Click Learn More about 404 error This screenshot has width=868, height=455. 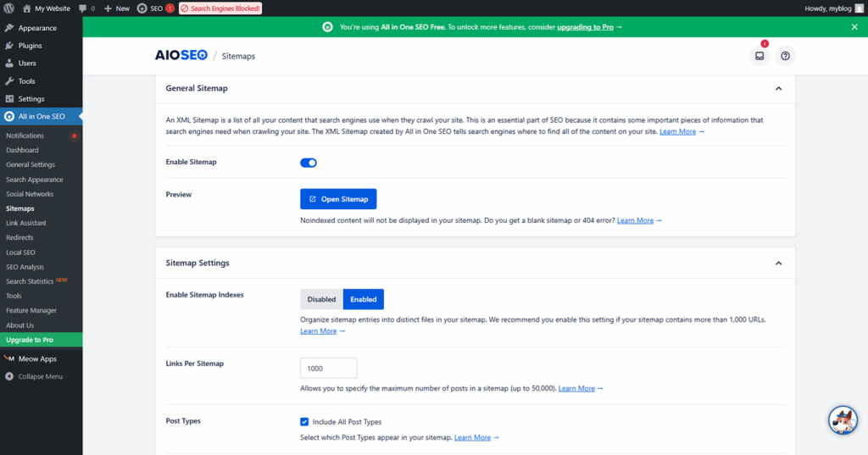pyautogui.click(x=635, y=220)
